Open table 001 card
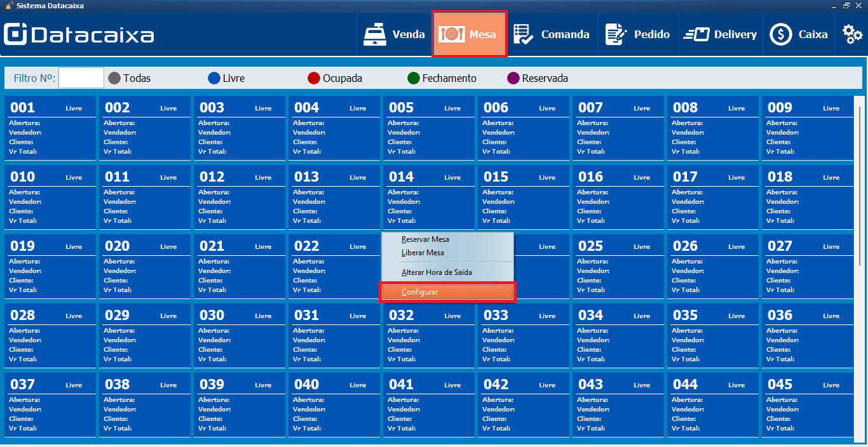The image size is (868, 447). 51,127
